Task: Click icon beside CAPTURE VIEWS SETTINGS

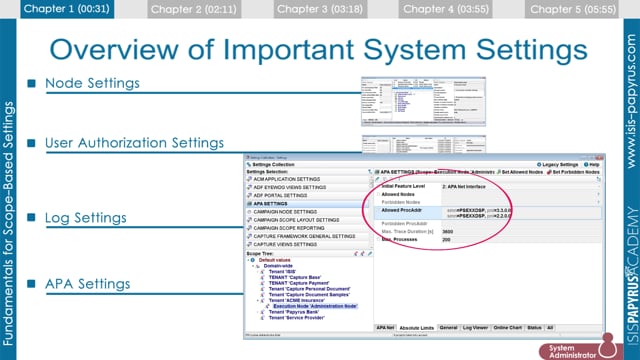Action: pos(249,244)
